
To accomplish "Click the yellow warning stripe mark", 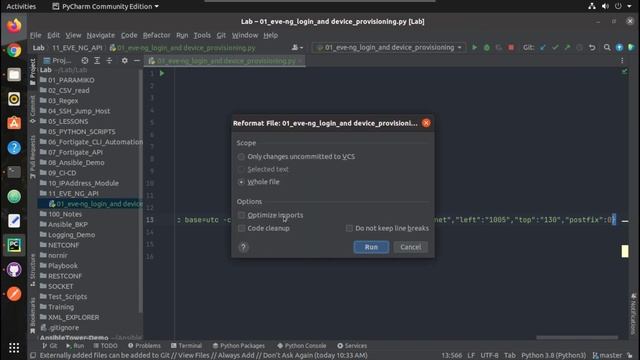I will point(625,251).
